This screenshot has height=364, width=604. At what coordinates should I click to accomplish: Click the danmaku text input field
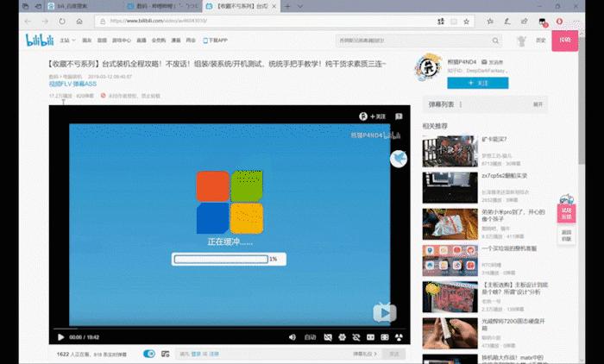point(264,354)
